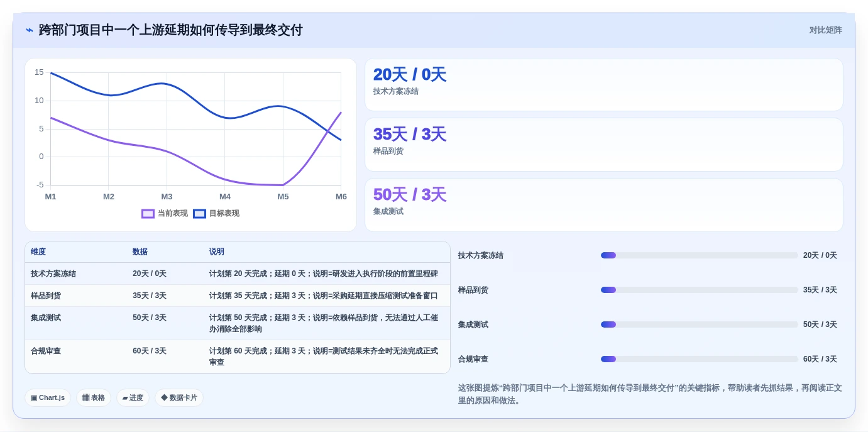This screenshot has height=432, width=868.
Task: Click the 样品到货 progress bar
Action: point(699,290)
